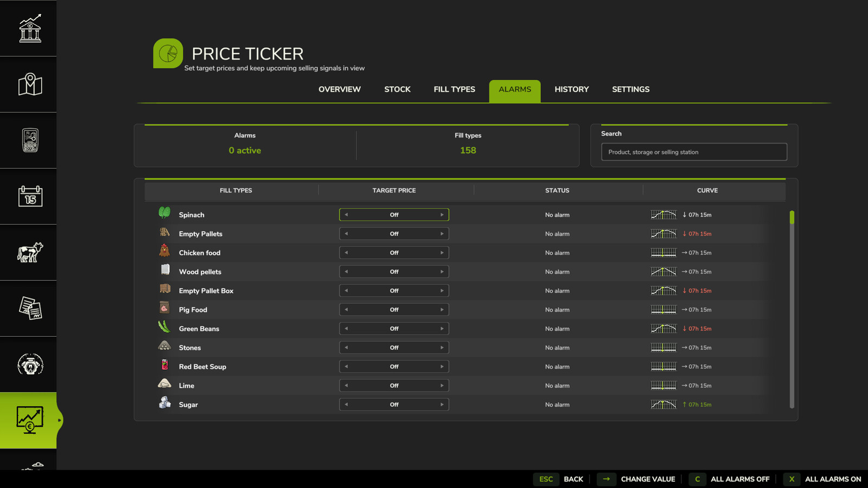Click the Pig Food bag icon

164,307
